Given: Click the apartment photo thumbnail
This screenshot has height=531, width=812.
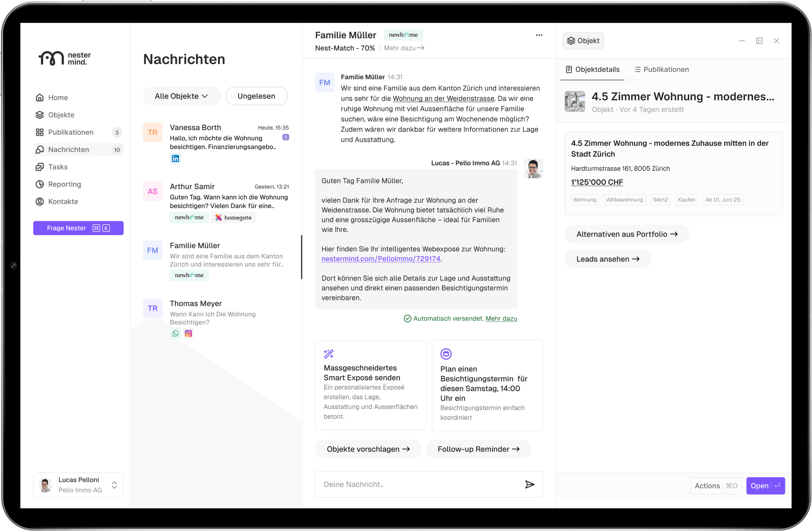Looking at the screenshot, I should pos(575,101).
